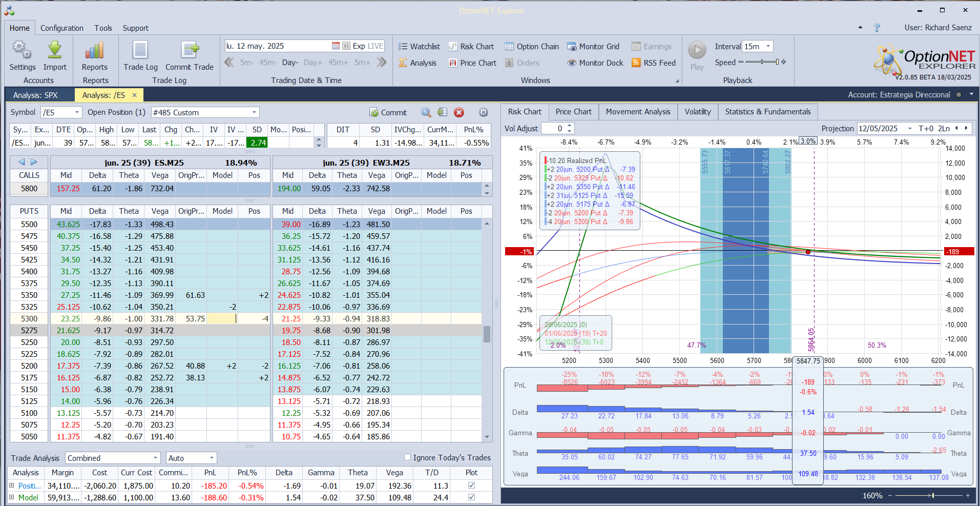This screenshot has height=506, width=980.
Task: Adjust the 160% zoom slider handle
Action: 933,496
